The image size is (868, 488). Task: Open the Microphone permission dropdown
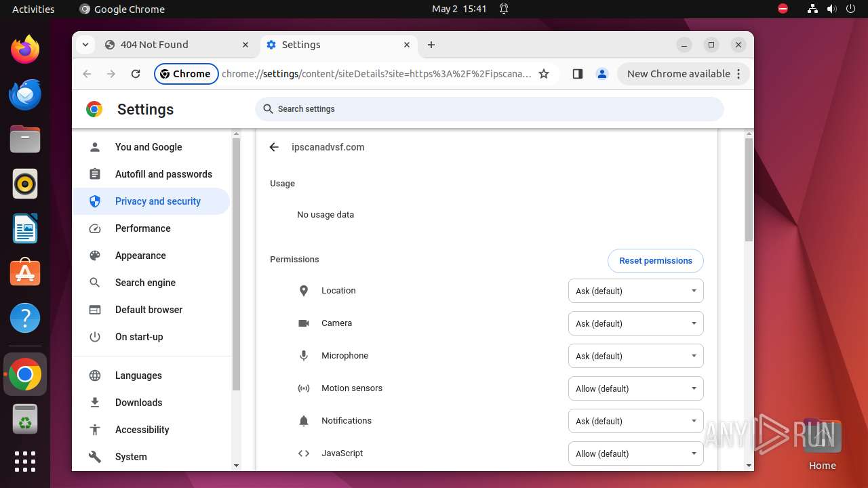click(x=635, y=356)
